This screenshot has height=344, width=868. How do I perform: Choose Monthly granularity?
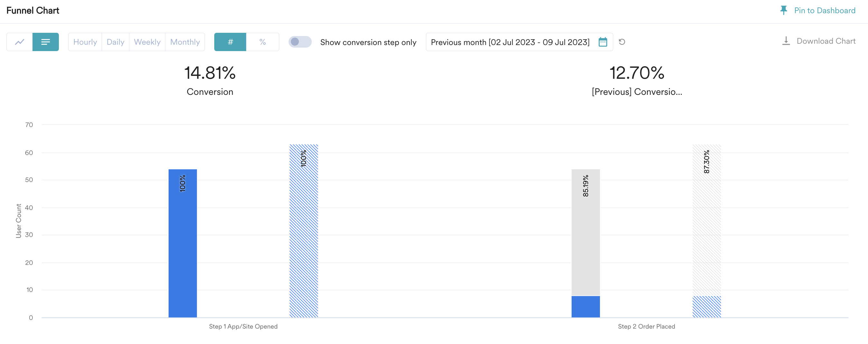(185, 42)
